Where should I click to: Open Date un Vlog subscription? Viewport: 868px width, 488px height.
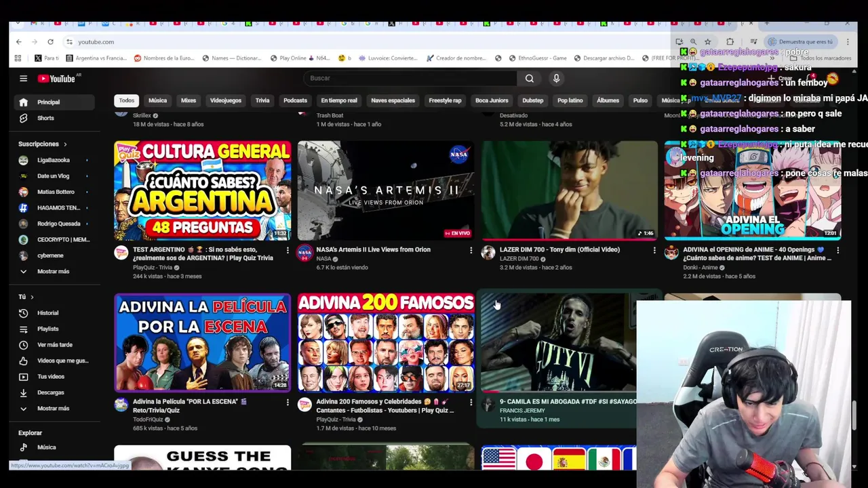click(53, 176)
